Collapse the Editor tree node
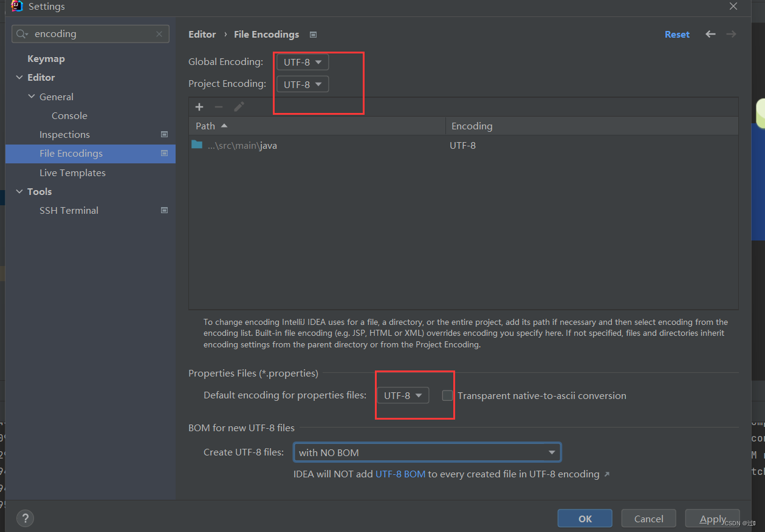The height and width of the screenshot is (532, 765). point(19,78)
